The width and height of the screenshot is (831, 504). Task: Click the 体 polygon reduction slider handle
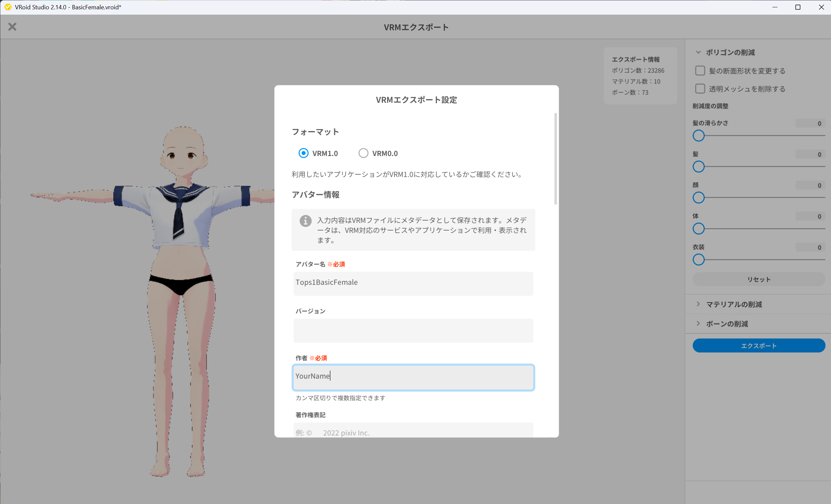pyautogui.click(x=699, y=229)
